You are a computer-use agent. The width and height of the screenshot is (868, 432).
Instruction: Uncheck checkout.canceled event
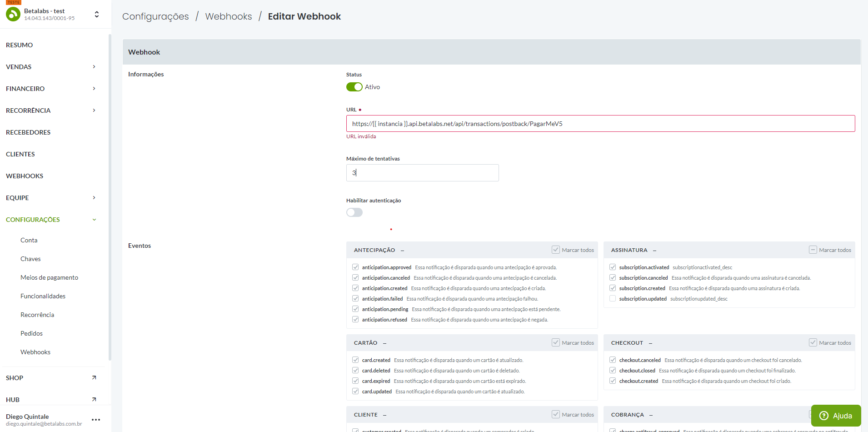(613, 360)
